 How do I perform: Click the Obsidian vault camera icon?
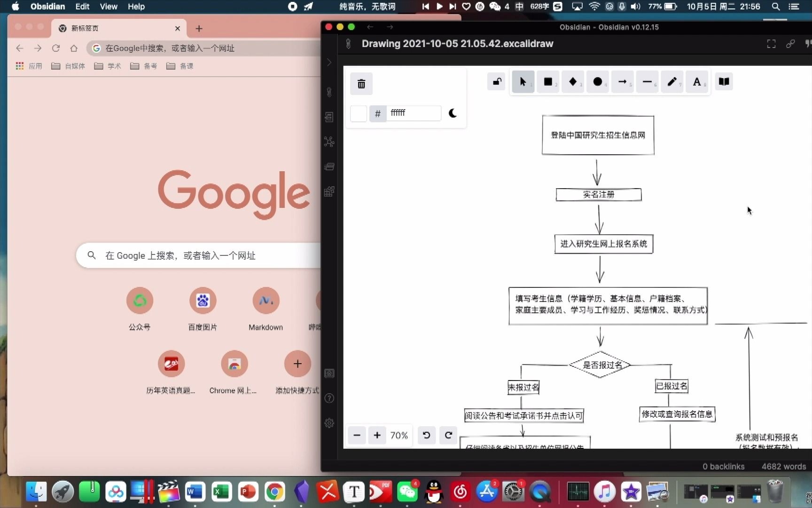pos(329,373)
